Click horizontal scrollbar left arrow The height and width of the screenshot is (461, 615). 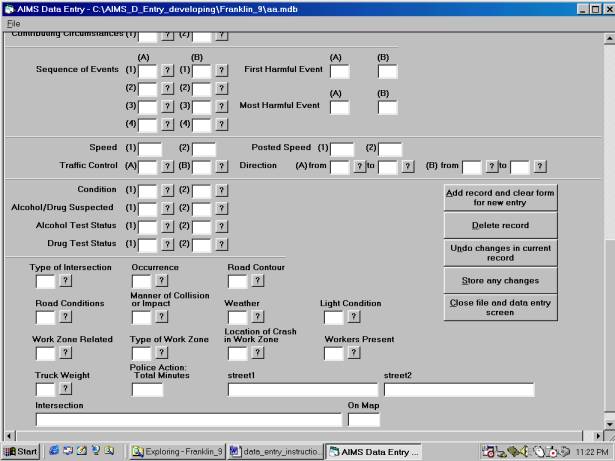click(10, 435)
